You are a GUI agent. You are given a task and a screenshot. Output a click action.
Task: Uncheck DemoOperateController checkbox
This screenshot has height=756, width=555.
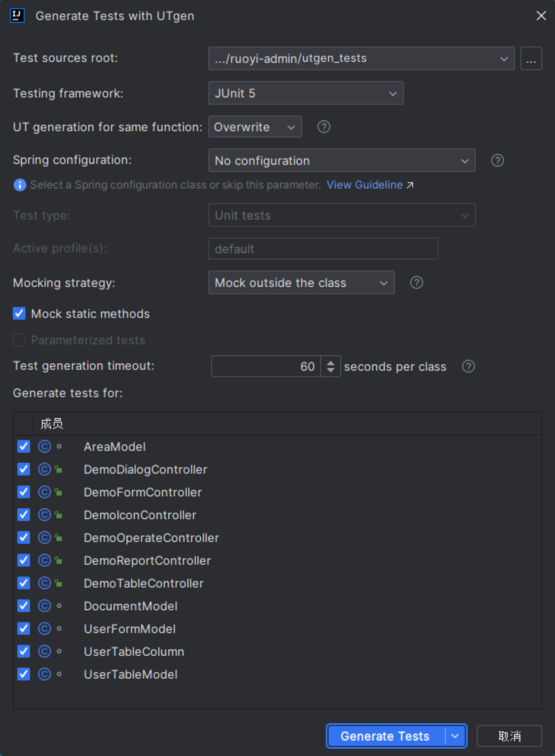point(24,538)
